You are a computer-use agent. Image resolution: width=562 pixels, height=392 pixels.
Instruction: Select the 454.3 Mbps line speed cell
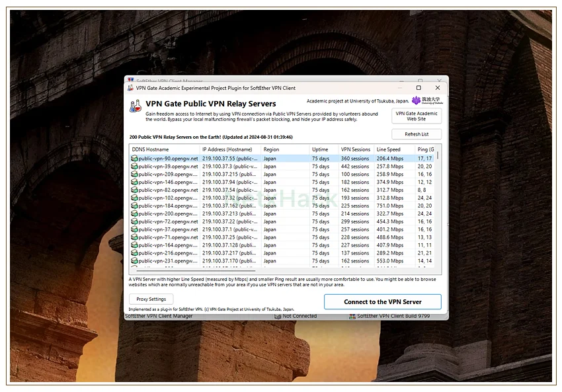pos(390,221)
